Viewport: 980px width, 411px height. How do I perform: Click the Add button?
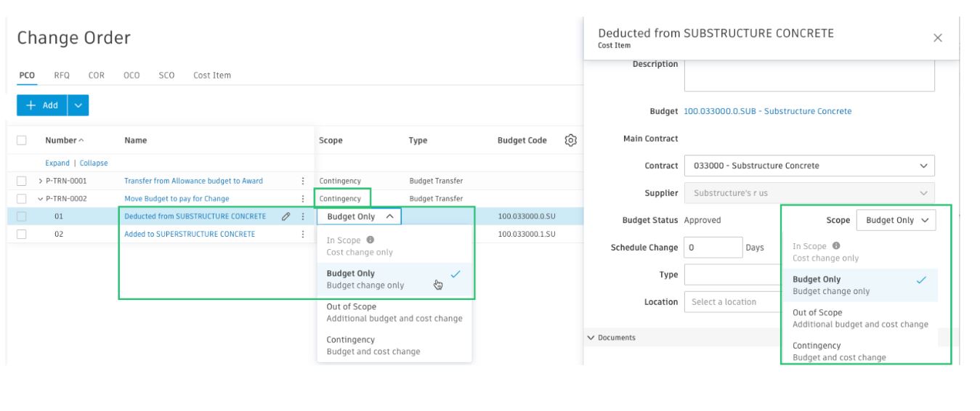tap(42, 105)
